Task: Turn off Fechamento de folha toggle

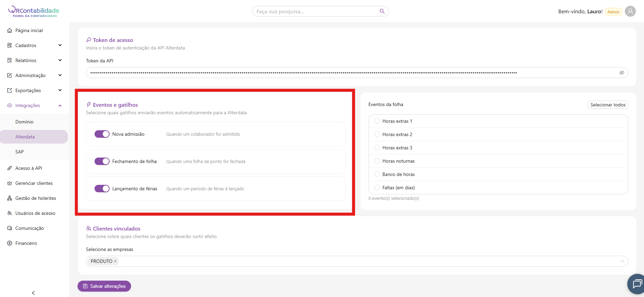Action: [102, 161]
